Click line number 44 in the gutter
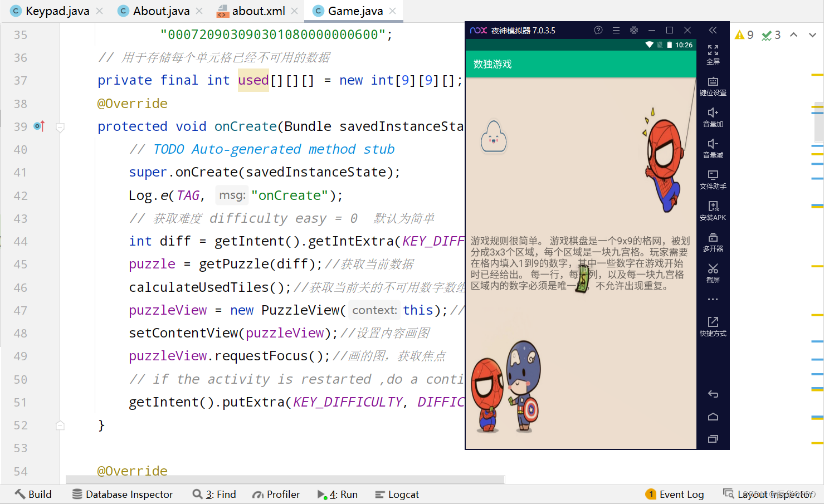 click(x=21, y=242)
